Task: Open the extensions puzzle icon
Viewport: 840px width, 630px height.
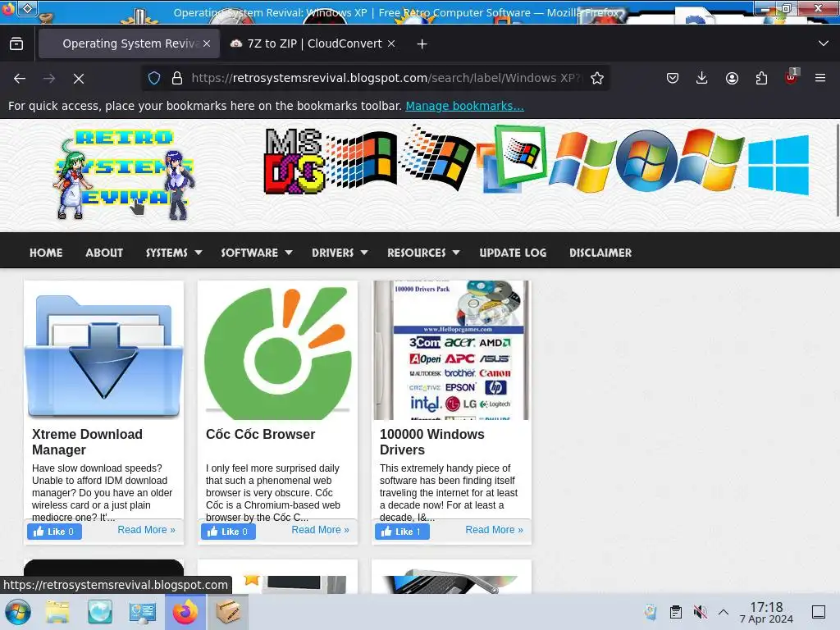Action: pyautogui.click(x=761, y=78)
